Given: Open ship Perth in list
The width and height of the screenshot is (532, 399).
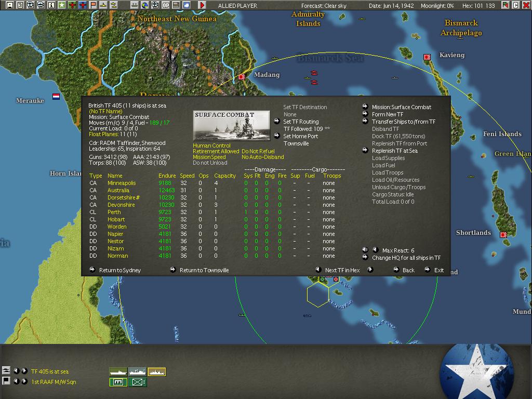Looking at the screenshot, I should (114, 212).
